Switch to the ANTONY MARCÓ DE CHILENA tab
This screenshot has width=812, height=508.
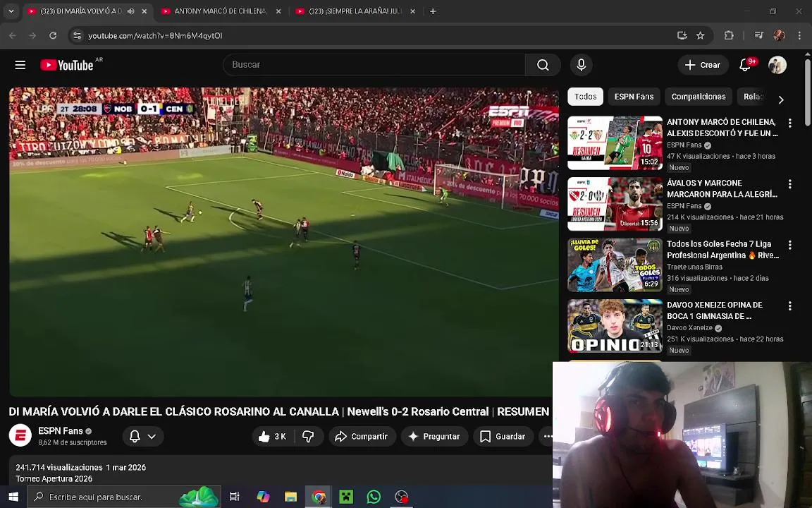pyautogui.click(x=220, y=11)
